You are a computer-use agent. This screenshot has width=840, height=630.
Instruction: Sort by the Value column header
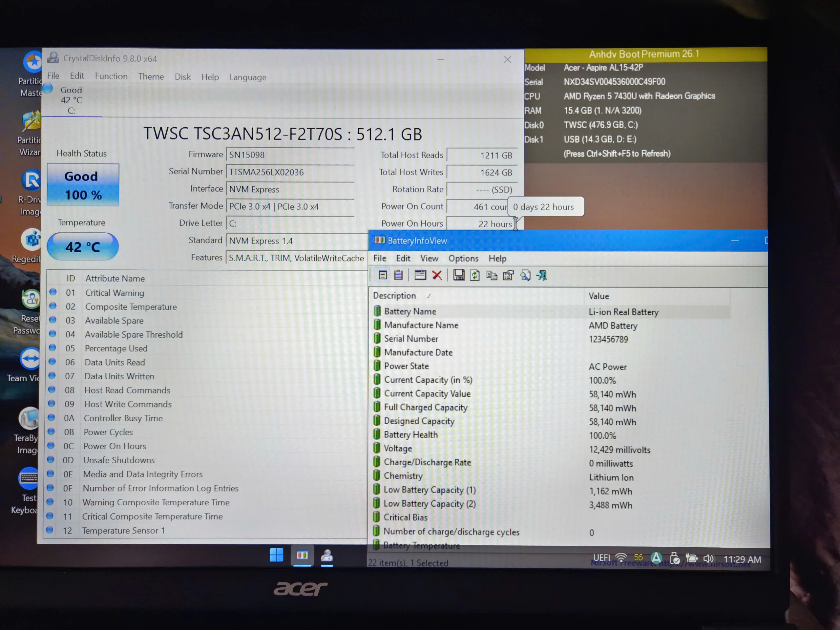point(656,296)
